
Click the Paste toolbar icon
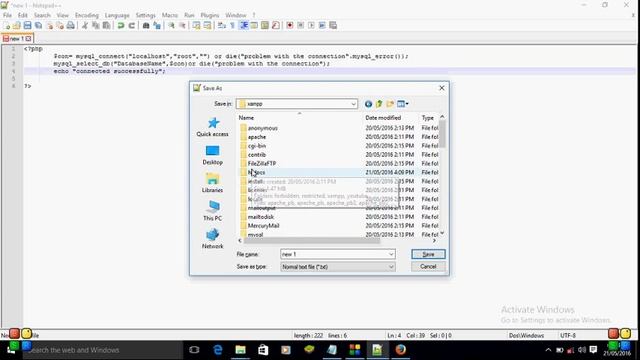point(106,25)
